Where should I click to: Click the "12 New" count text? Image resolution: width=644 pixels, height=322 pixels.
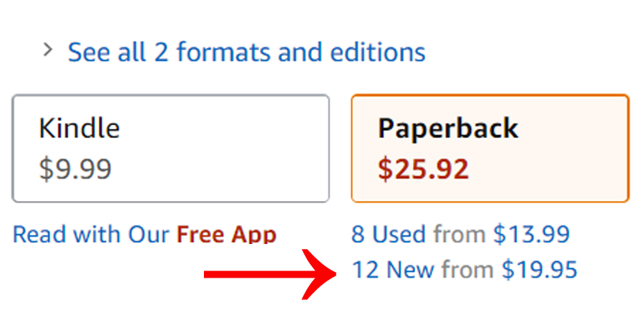coord(393,270)
